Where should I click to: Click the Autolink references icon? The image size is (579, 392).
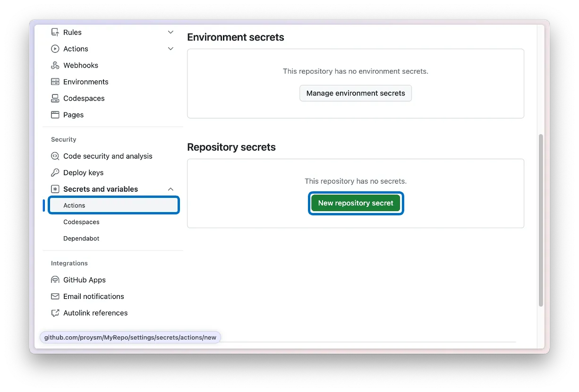pos(55,313)
